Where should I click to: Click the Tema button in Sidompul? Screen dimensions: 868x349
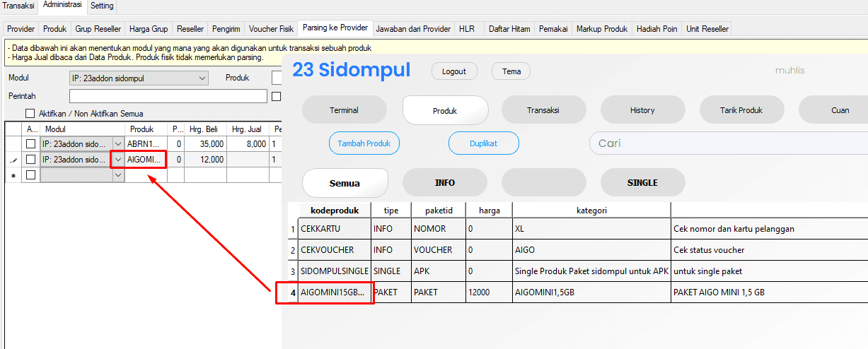coord(511,71)
